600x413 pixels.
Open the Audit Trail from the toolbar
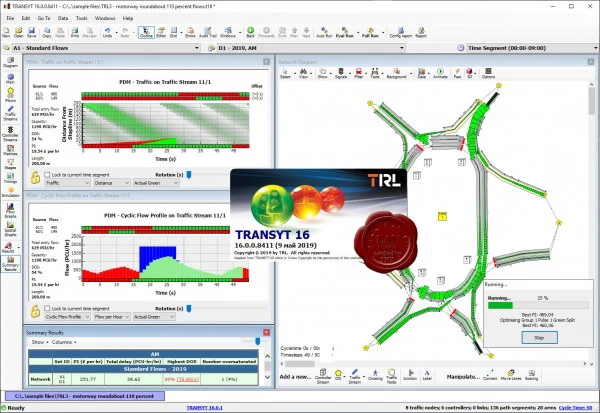(x=208, y=32)
